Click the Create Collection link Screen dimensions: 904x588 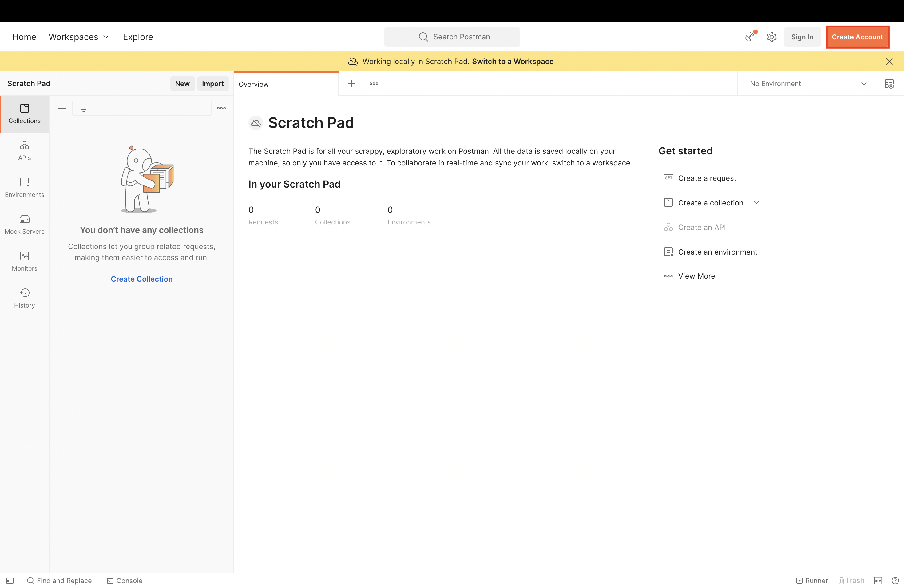(x=142, y=279)
